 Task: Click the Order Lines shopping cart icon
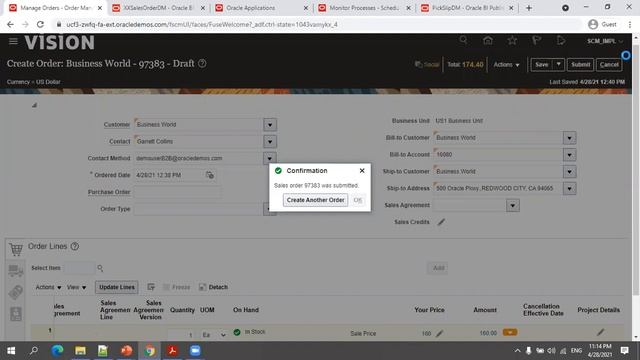click(x=16, y=249)
